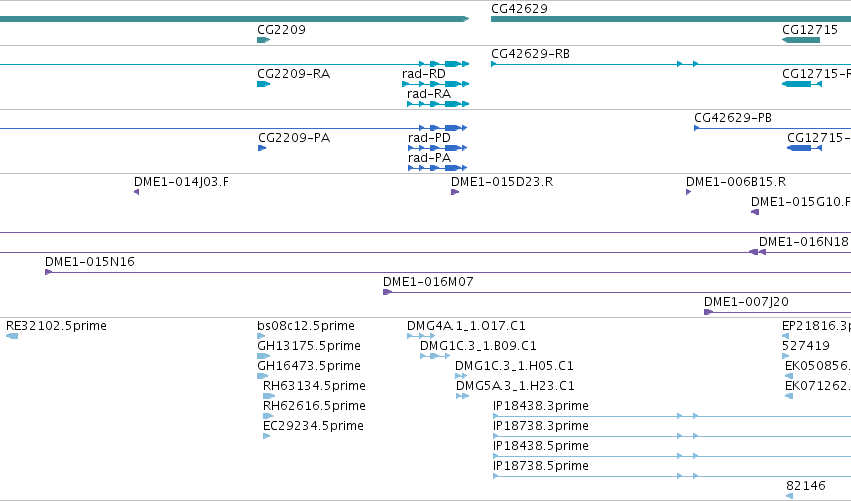This screenshot has width=851, height=501.
Task: Open the CG42629 gene label
Action: click(x=519, y=9)
